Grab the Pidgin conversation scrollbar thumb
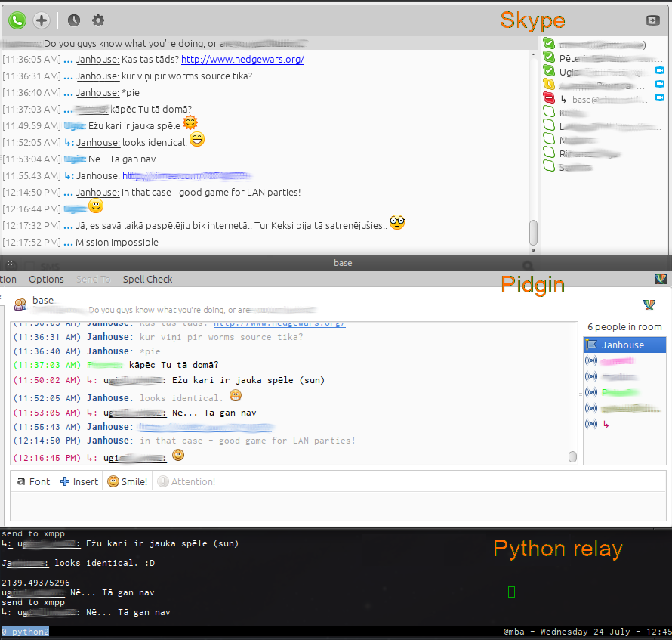The image size is (672, 640). [x=572, y=457]
